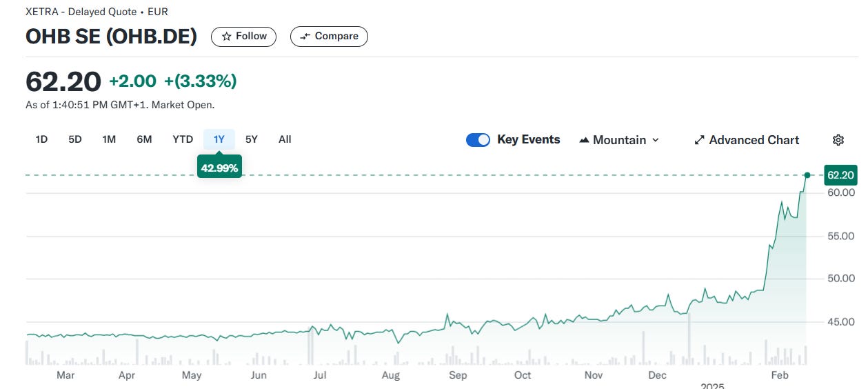Image resolution: width=868 pixels, height=389 pixels.
Task: Select the All time range
Action: pos(285,139)
